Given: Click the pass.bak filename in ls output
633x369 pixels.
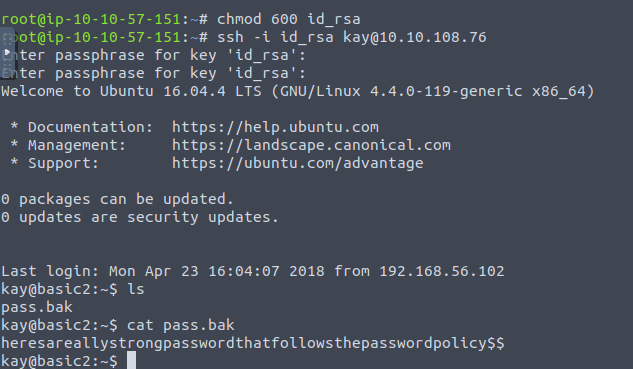Looking at the screenshot, I should coord(37,307).
